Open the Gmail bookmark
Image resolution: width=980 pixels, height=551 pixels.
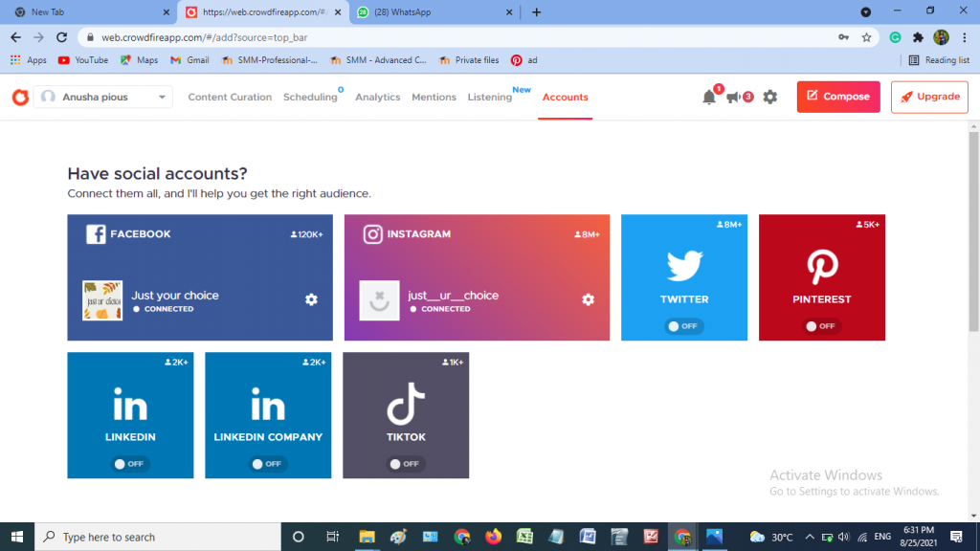tap(189, 60)
